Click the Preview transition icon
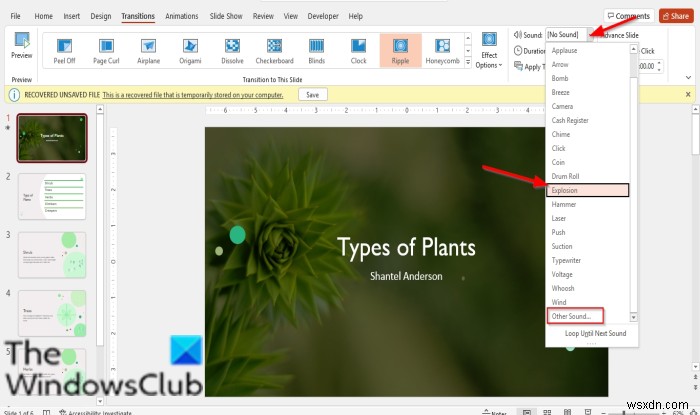Viewport: 700px width, 415px height. [x=21, y=46]
